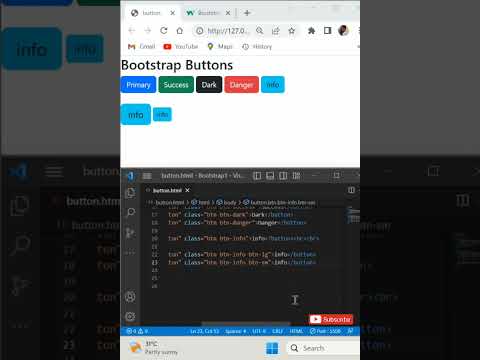The image size is (480, 360).
Task: Bookmark this page with the star
Action: [292, 31]
